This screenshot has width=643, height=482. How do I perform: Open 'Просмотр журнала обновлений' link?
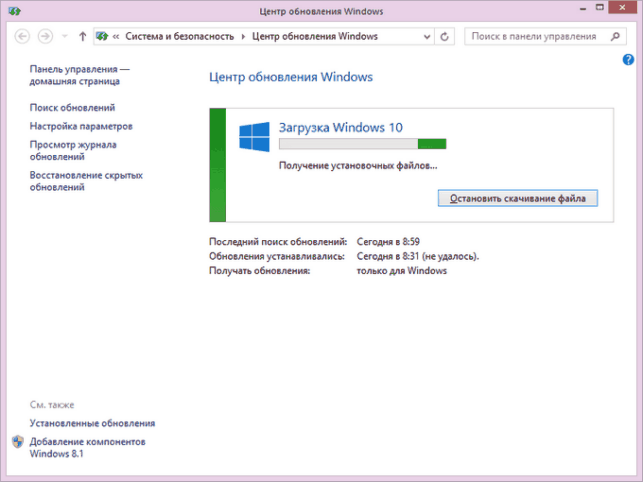pos(73,151)
